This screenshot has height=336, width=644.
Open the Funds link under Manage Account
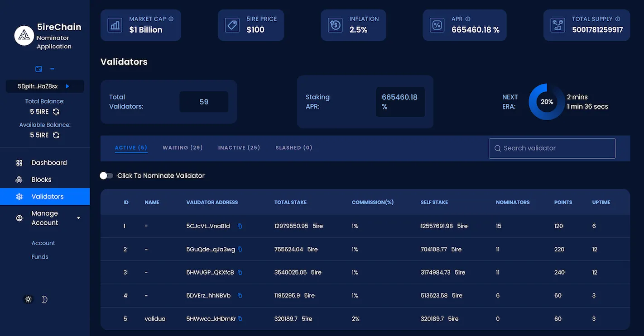click(40, 257)
